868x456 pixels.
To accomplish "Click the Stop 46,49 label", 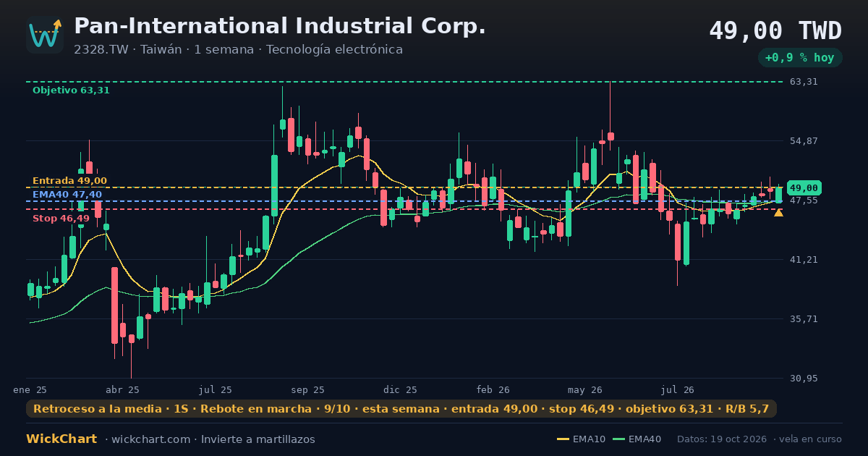I will coord(61,219).
